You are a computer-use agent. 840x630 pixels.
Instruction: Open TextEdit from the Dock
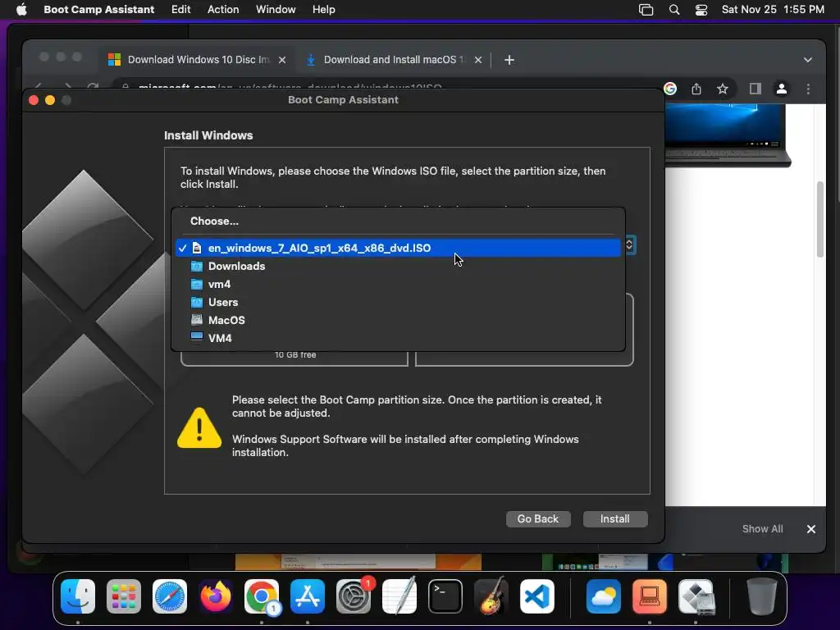click(399, 596)
